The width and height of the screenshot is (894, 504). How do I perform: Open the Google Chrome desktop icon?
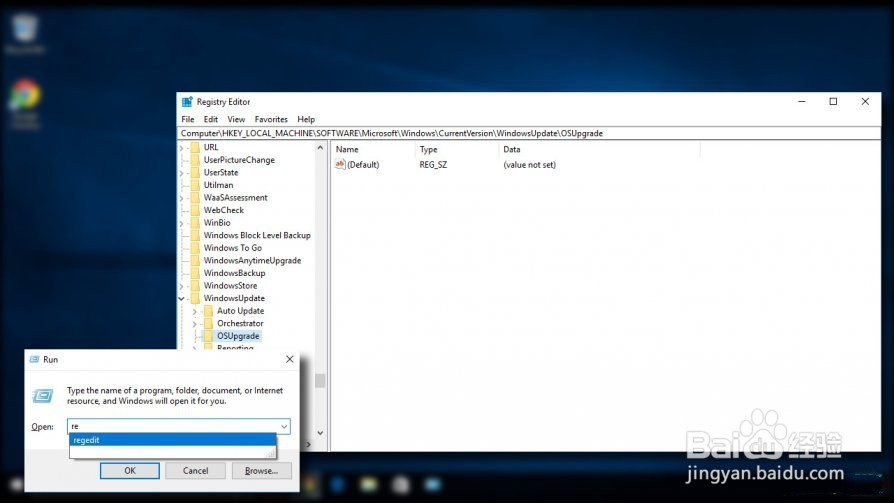25,103
